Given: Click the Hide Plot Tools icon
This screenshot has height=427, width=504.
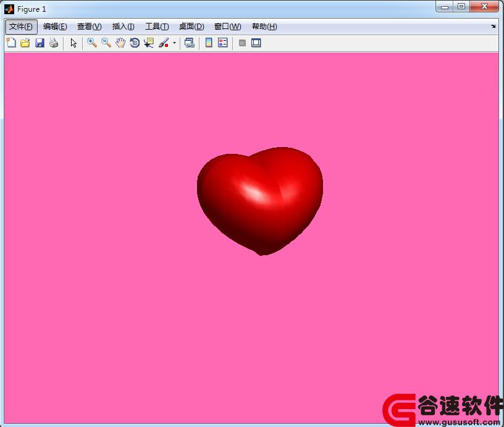Looking at the screenshot, I should [242, 43].
